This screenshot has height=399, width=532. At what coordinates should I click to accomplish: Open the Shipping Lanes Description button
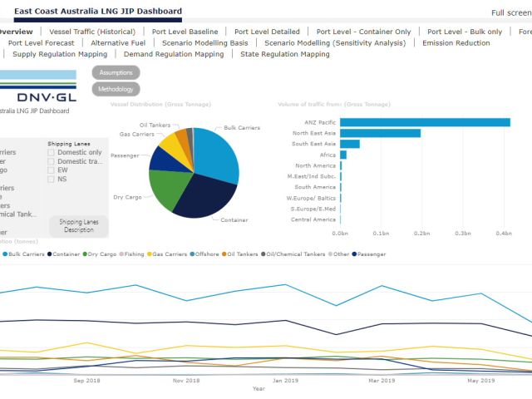coord(79,226)
